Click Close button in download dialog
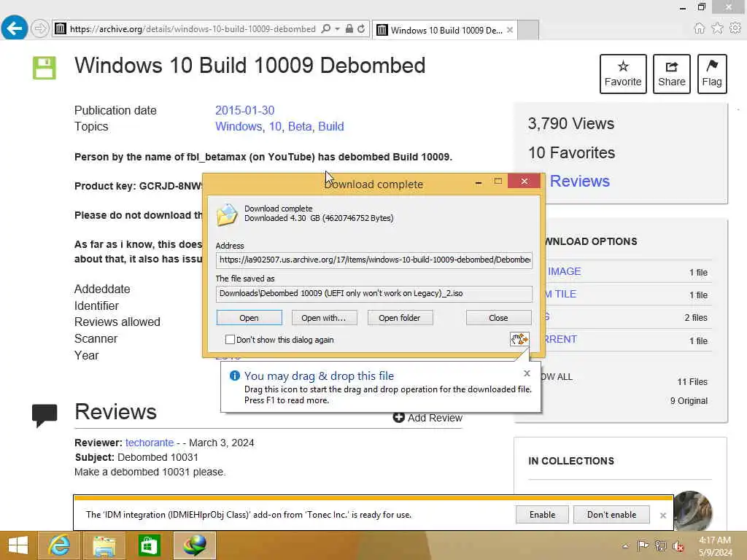Image resolution: width=747 pixels, height=560 pixels. pos(498,318)
